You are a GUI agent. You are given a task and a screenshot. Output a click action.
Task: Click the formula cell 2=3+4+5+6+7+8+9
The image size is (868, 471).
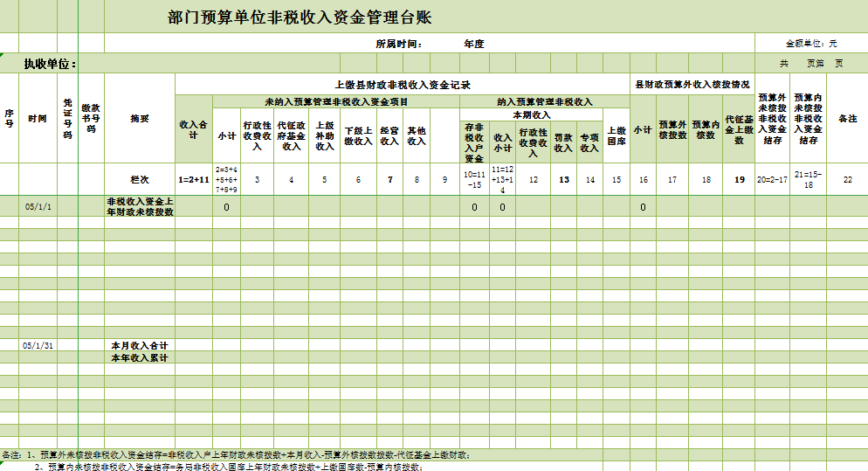point(226,179)
